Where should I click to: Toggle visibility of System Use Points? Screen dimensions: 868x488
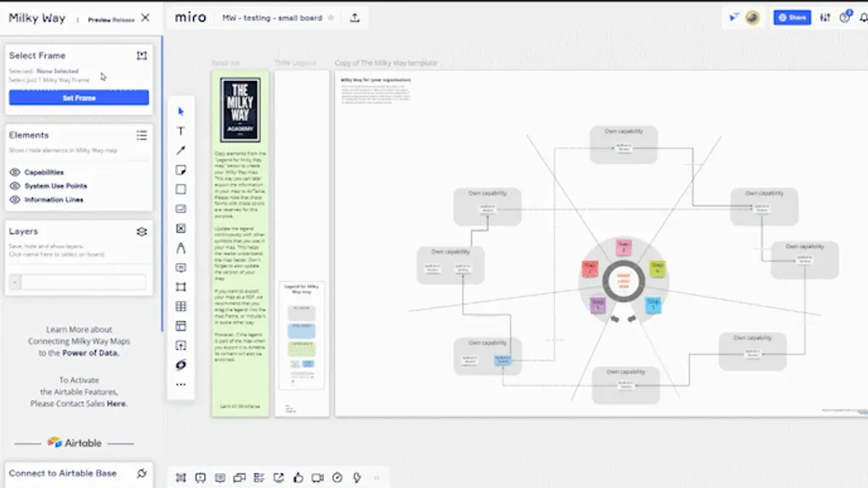14,186
